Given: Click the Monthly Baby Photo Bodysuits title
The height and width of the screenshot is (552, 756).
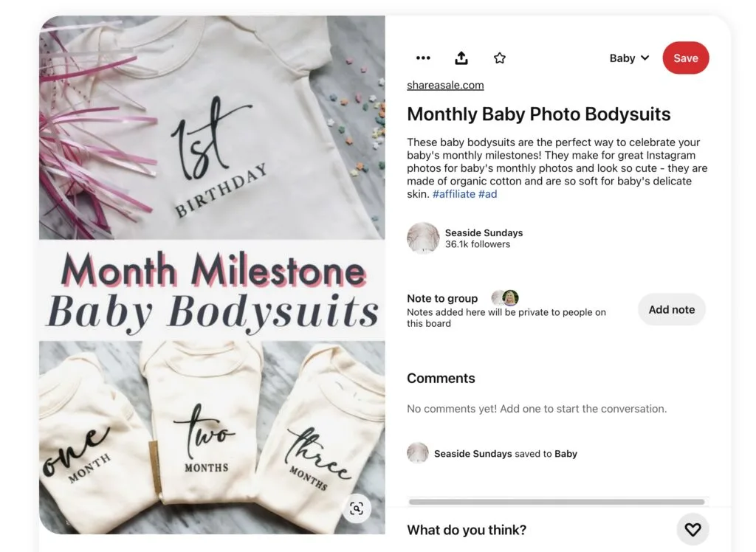Looking at the screenshot, I should 538,114.
